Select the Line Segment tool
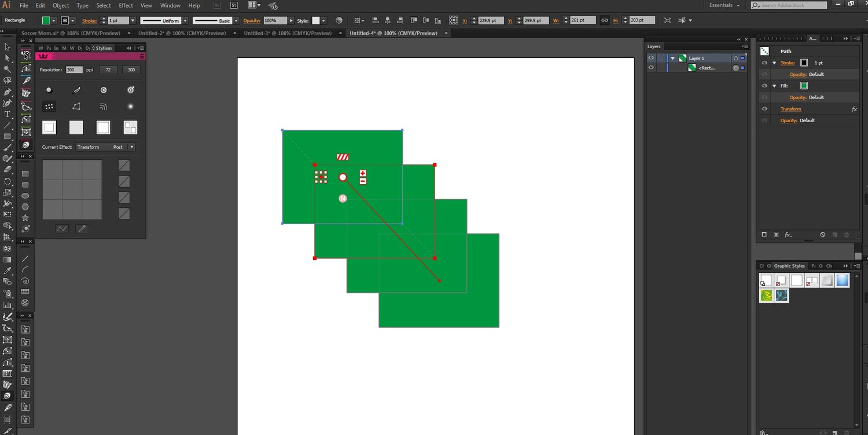The width and height of the screenshot is (868, 435). pyautogui.click(x=8, y=125)
